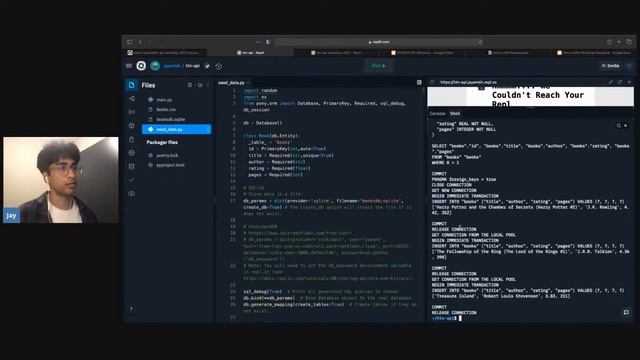Image resolution: width=640 pixels, height=360 pixels.
Task: Open the repl history clock icon
Action: click(218, 66)
